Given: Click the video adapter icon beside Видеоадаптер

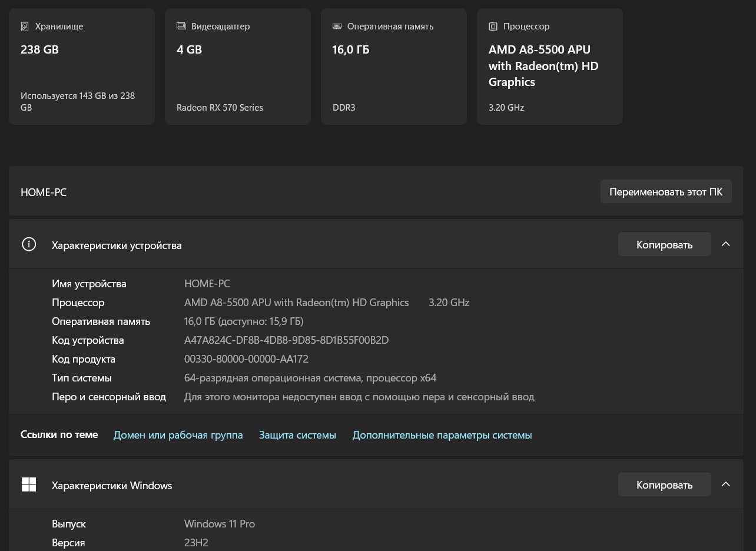Looking at the screenshot, I should 181,26.
